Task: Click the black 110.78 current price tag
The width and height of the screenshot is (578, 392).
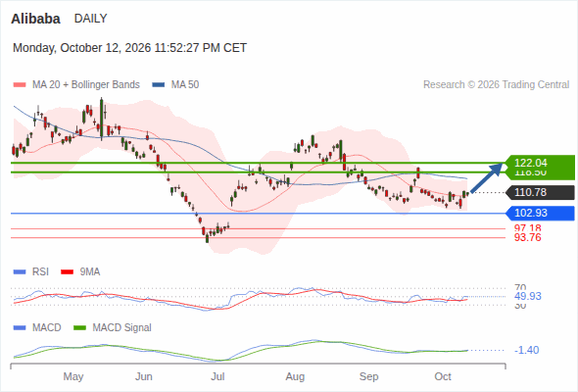Action: [540, 192]
